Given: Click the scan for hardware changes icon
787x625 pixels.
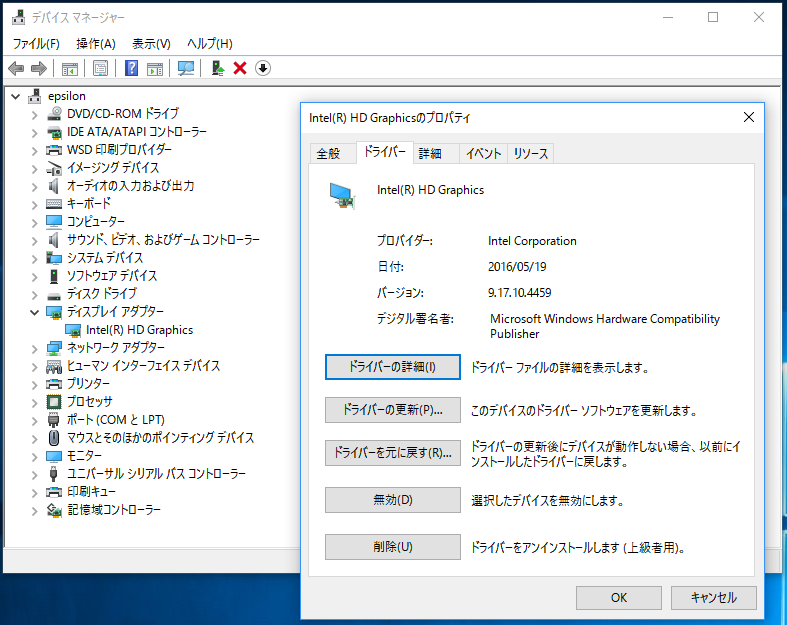Looking at the screenshot, I should tap(185, 68).
